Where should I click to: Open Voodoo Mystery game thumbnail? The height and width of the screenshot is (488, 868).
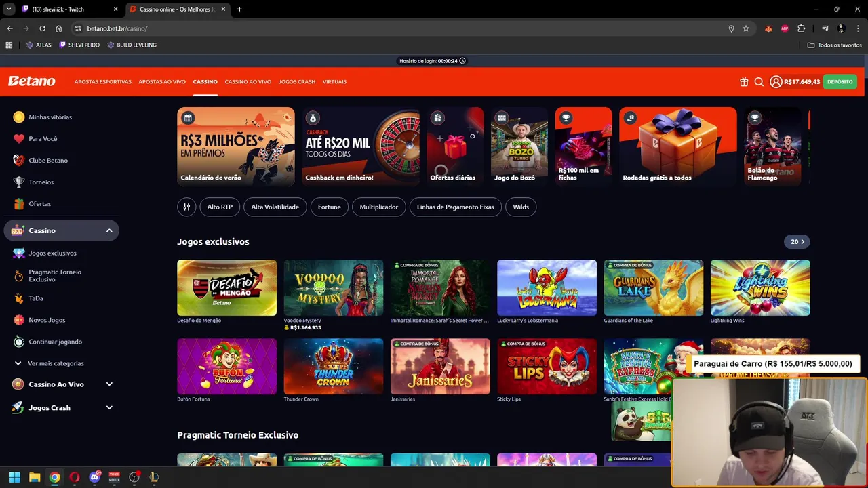tap(334, 288)
